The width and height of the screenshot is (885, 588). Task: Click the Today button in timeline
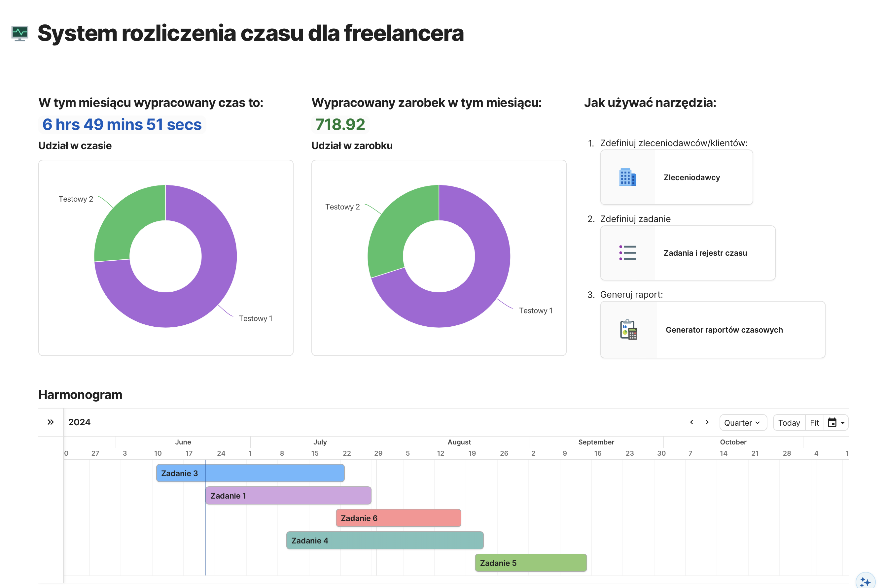coord(789,423)
